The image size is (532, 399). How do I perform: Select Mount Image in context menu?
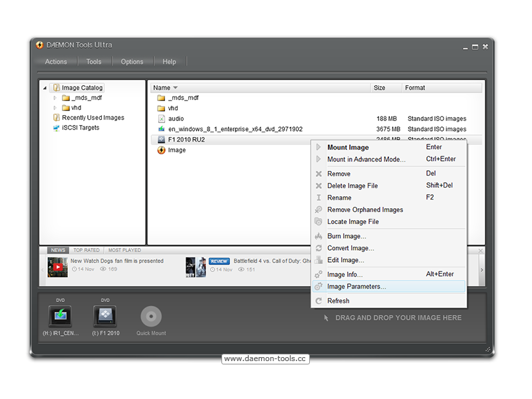pos(348,148)
